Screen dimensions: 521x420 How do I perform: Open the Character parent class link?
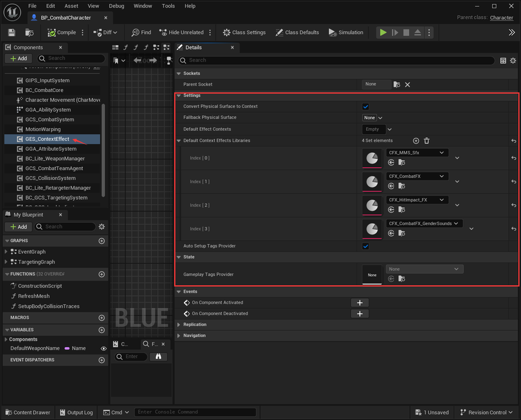pyautogui.click(x=501, y=17)
